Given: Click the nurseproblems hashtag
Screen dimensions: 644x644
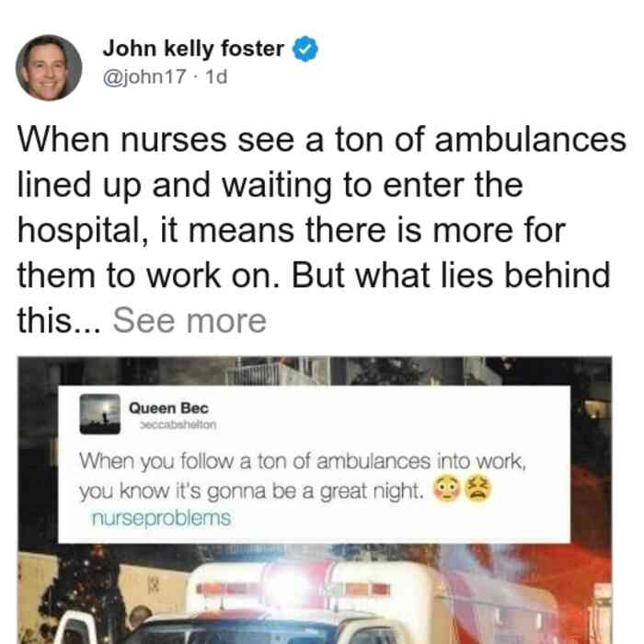Looking at the screenshot, I should (161, 518).
